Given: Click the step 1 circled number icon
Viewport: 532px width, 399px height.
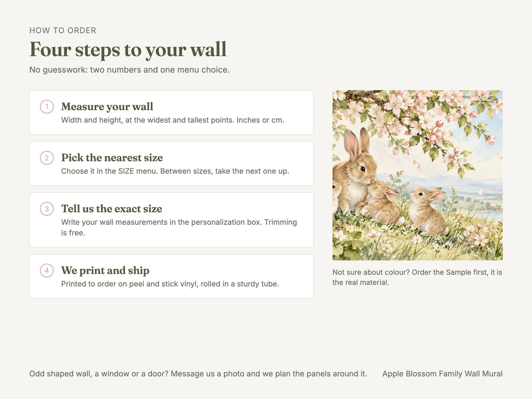Looking at the screenshot, I should point(47,107).
